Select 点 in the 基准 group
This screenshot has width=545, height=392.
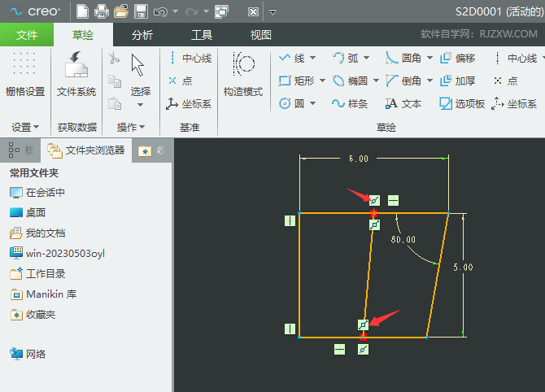click(x=181, y=81)
